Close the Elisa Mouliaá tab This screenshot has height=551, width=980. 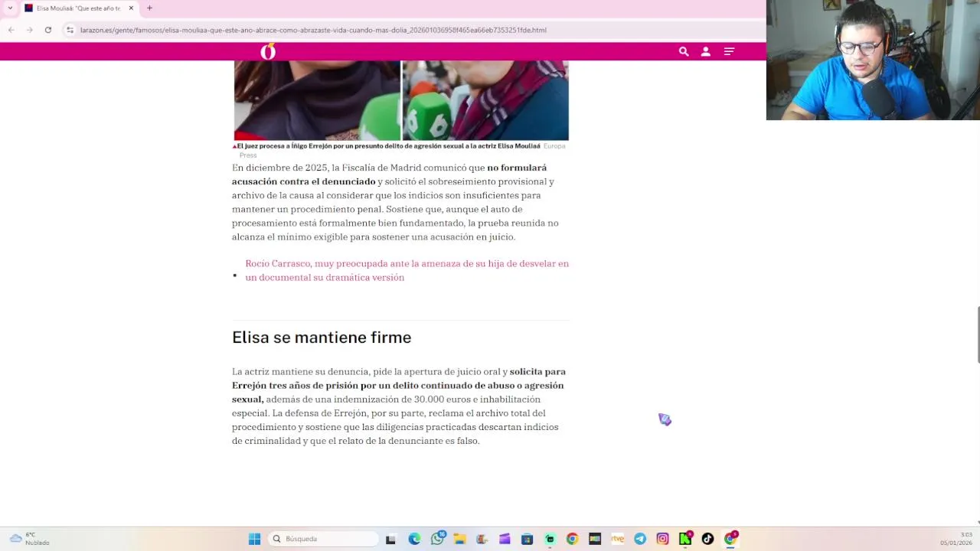(131, 8)
